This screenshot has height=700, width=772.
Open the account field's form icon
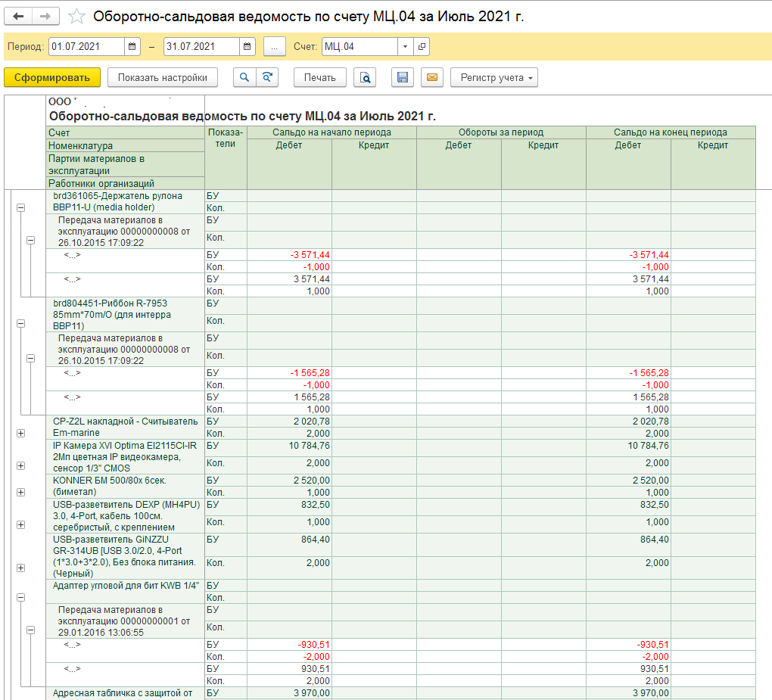point(422,47)
